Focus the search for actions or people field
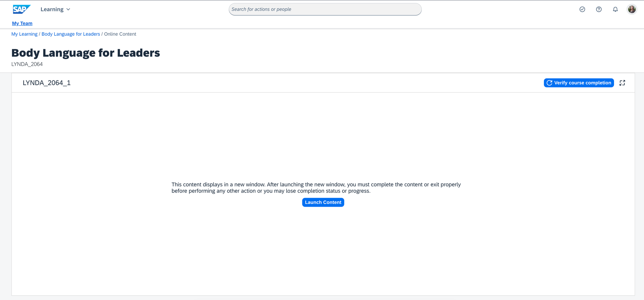This screenshot has width=644, height=300. (x=325, y=9)
